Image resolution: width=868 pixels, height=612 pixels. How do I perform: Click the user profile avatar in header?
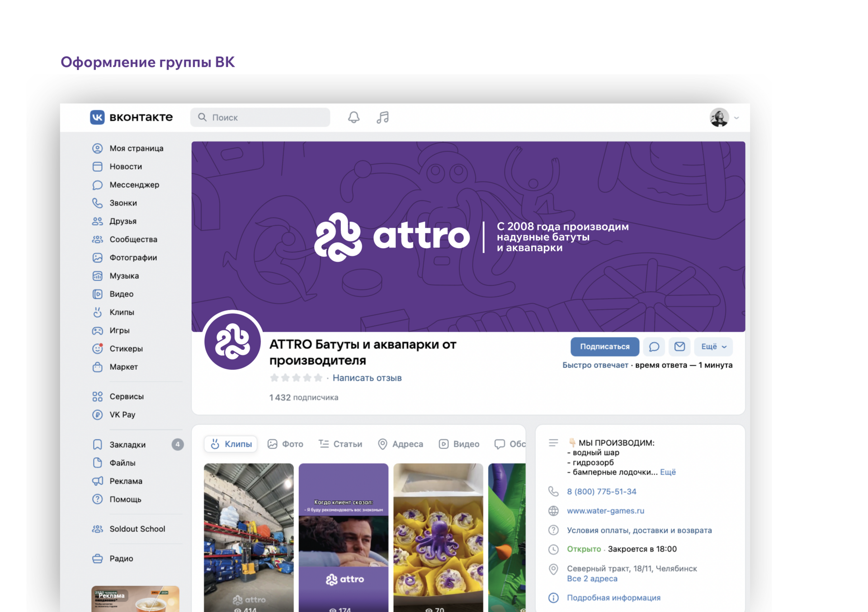[719, 118]
